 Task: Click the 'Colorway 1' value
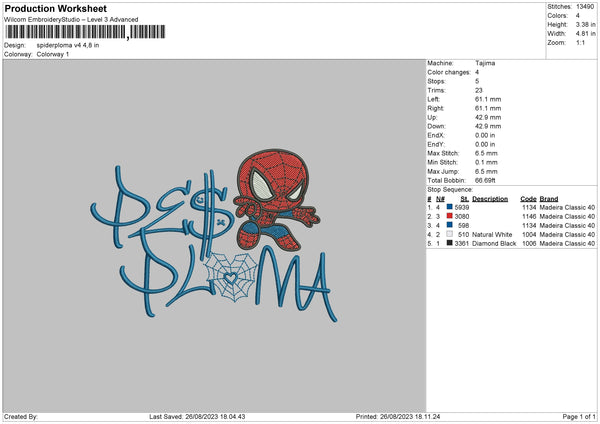coord(53,54)
